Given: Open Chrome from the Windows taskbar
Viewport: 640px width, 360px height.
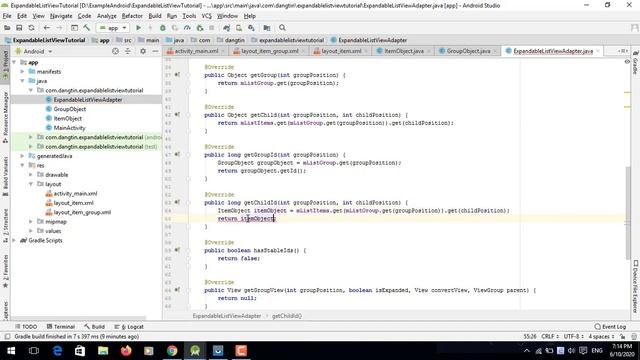Looking at the screenshot, I should [x=172, y=351].
